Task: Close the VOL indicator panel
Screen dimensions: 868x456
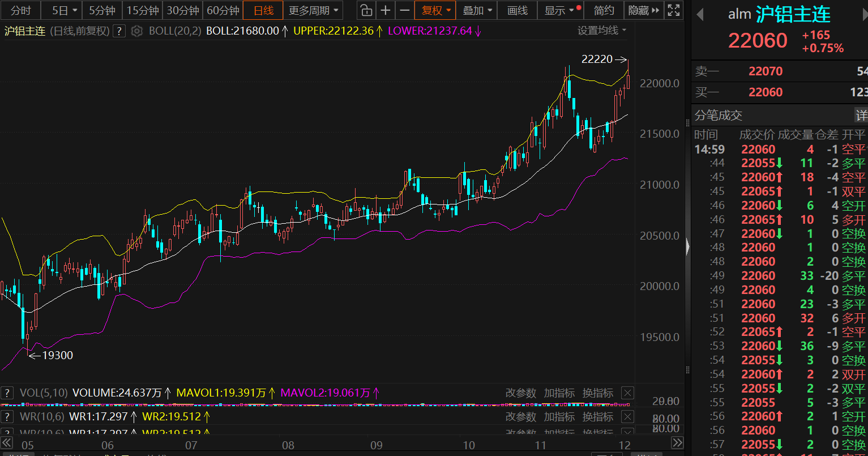Action: coord(627,393)
